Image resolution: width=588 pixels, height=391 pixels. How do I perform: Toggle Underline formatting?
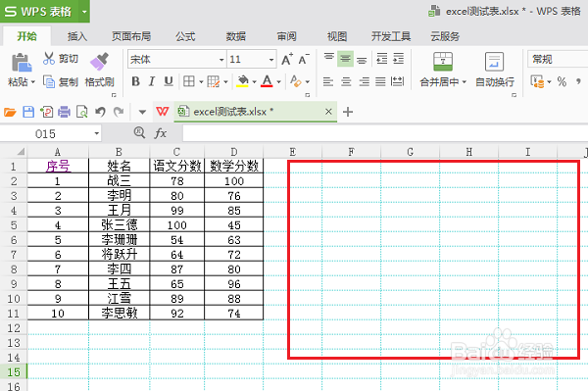(169, 81)
